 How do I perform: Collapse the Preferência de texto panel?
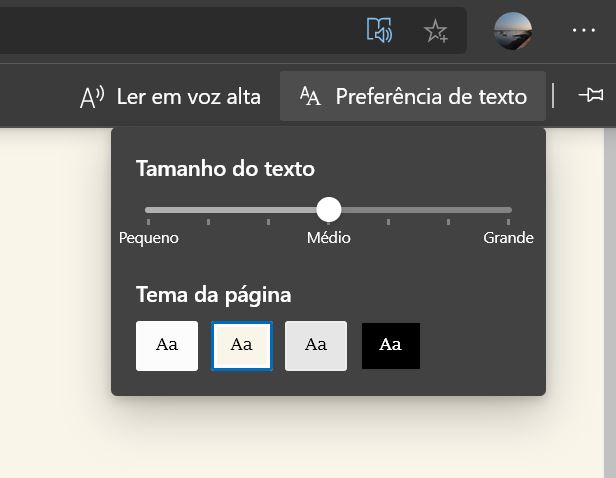(x=413, y=96)
